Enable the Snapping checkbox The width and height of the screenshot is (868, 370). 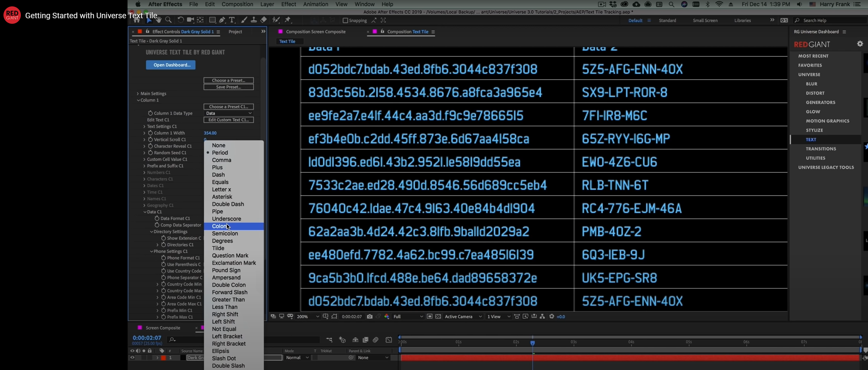pyautogui.click(x=345, y=21)
